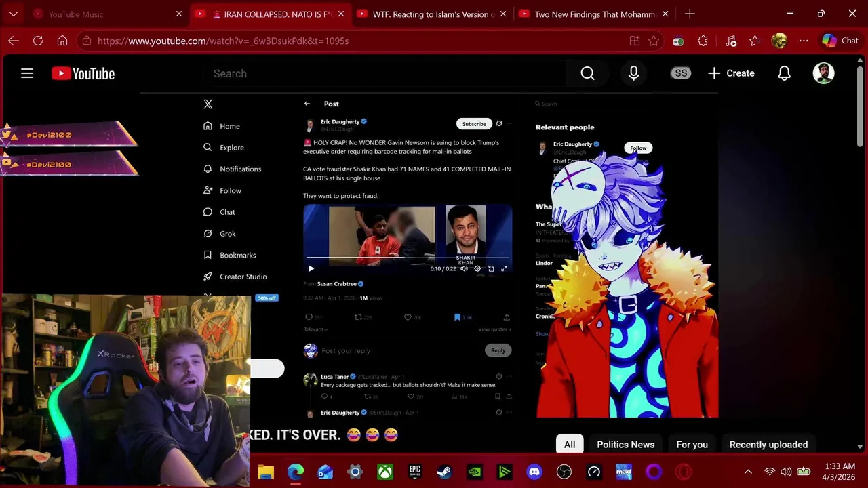Click the YouTube search input field

(x=387, y=73)
